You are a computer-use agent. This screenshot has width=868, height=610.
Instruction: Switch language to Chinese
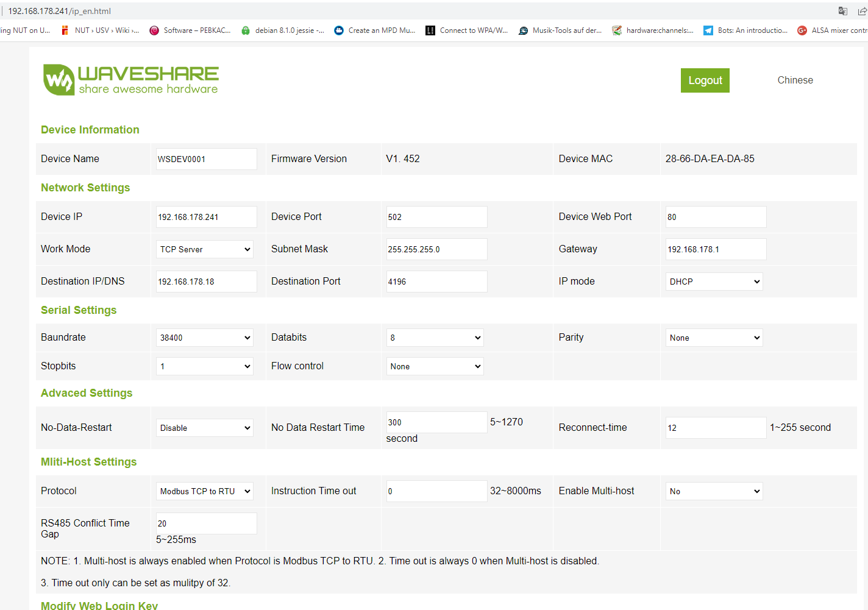click(x=795, y=80)
